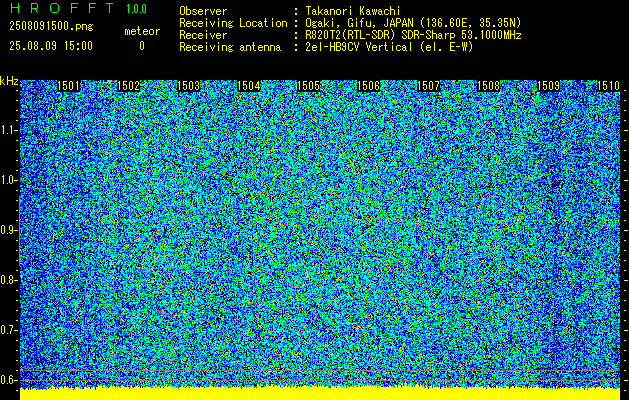Click the 1504 time marker
629x400 pixels.
pos(248,86)
